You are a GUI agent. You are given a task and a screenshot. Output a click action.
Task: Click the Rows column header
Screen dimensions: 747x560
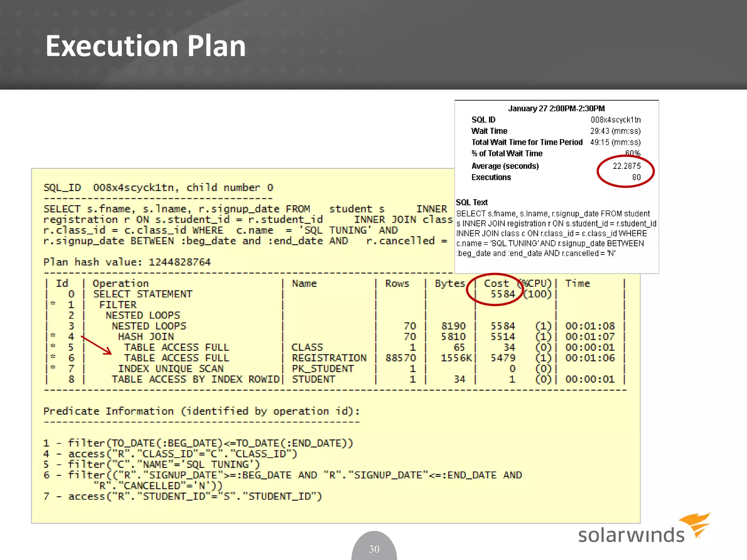point(397,283)
